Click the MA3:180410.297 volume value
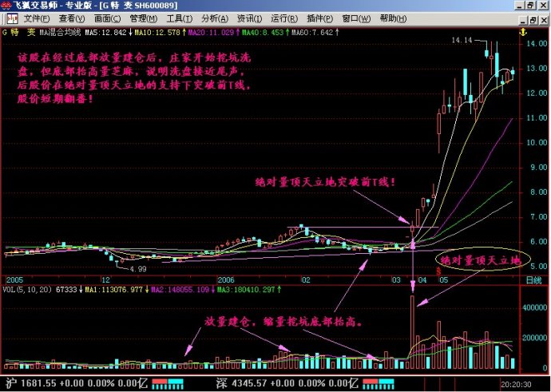551x392 pixels. coord(245,290)
